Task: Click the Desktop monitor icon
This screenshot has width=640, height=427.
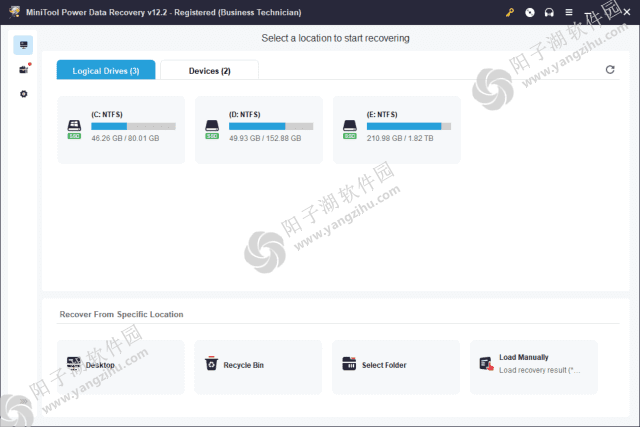Action: [74, 363]
